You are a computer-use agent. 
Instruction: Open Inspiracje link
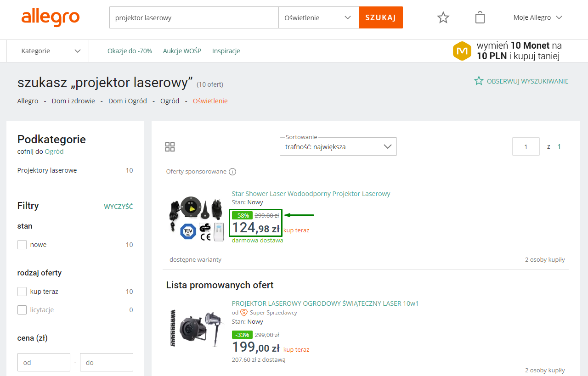[226, 51]
